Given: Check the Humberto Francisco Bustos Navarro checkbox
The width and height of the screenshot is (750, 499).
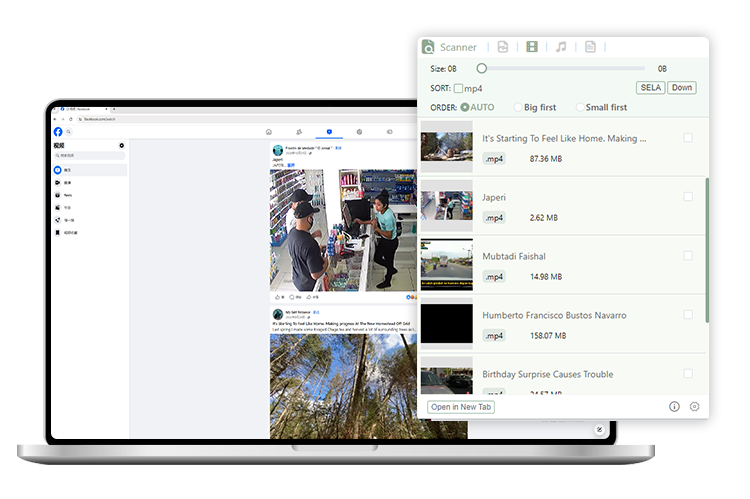Looking at the screenshot, I should [x=688, y=314].
